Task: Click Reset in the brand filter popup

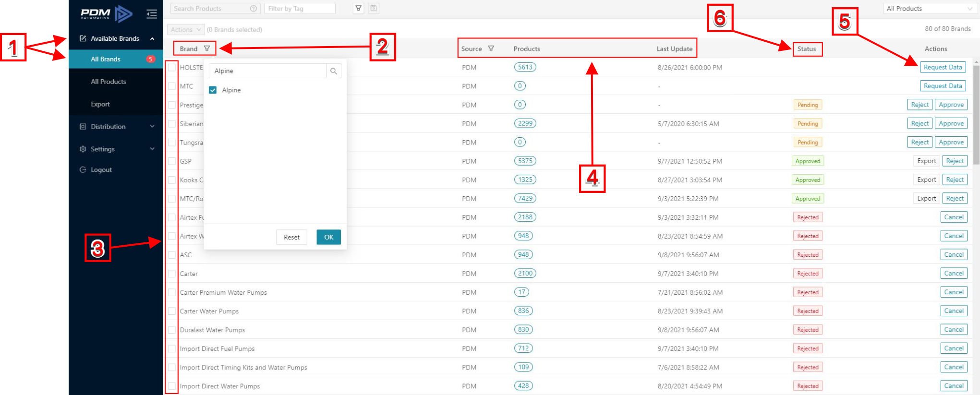Action: click(x=291, y=237)
